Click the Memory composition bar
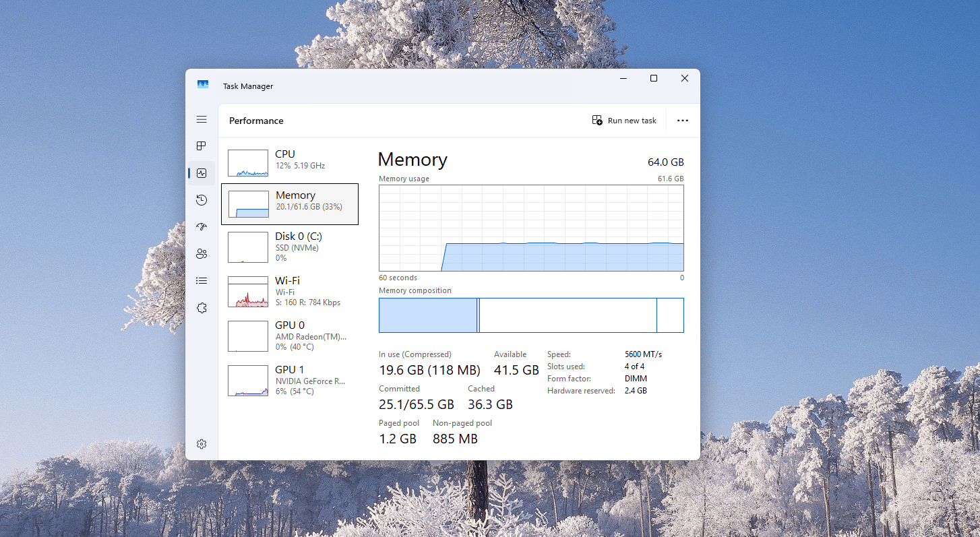This screenshot has width=980, height=537. tap(531, 315)
